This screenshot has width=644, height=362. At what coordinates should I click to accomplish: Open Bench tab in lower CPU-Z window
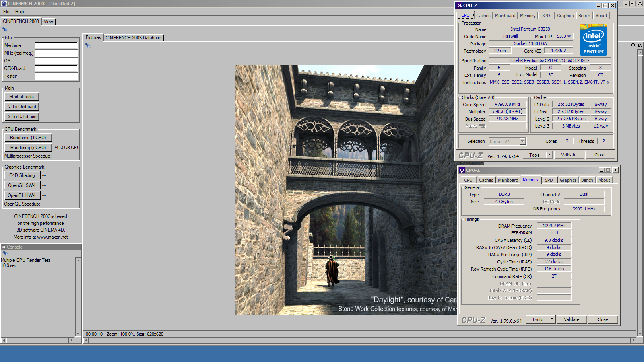click(x=587, y=180)
